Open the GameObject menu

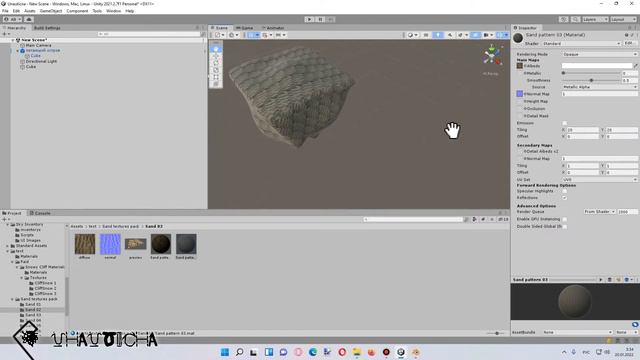coord(51,11)
